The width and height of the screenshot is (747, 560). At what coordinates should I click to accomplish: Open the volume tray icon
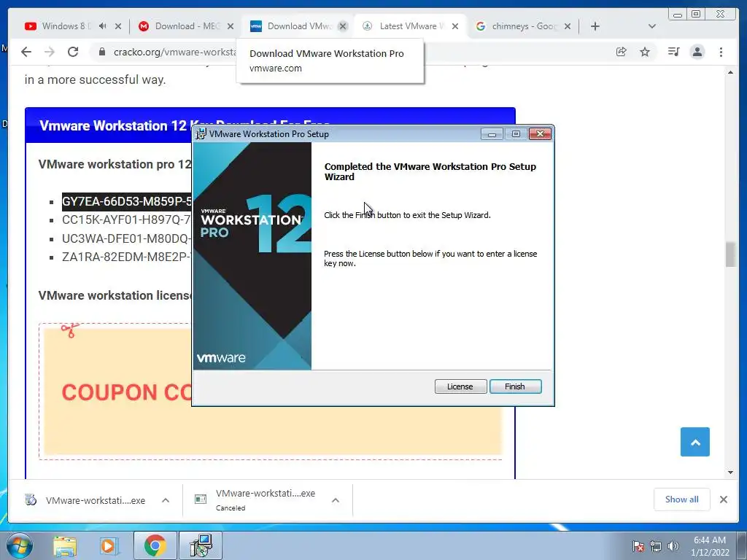click(673, 546)
